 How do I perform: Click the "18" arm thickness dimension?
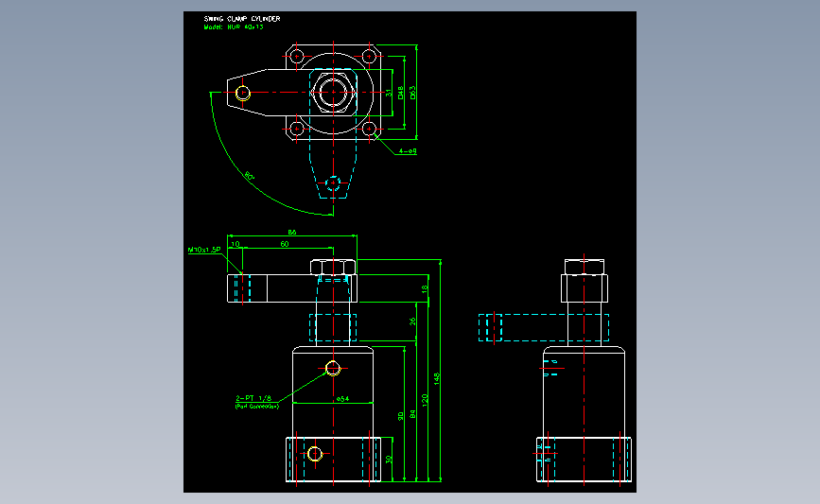(424, 288)
